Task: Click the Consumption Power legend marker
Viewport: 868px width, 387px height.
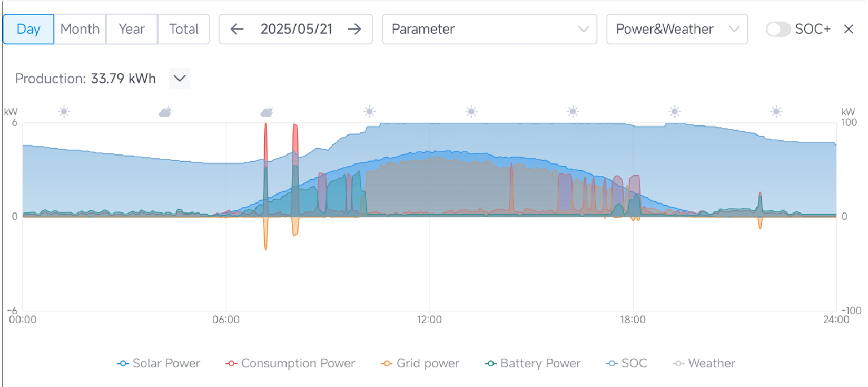Action: (231, 364)
